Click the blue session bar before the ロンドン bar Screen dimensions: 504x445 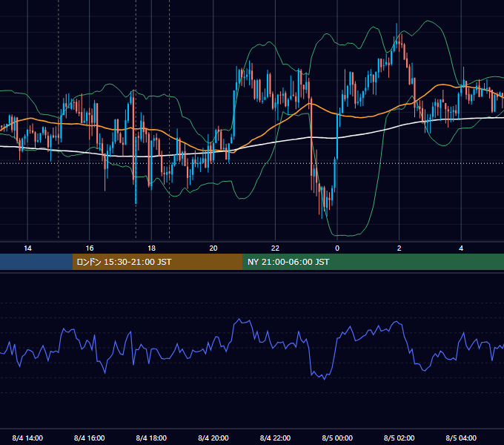(36, 262)
